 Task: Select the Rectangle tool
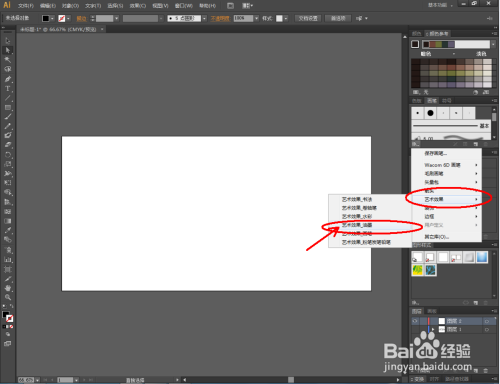click(x=8, y=108)
